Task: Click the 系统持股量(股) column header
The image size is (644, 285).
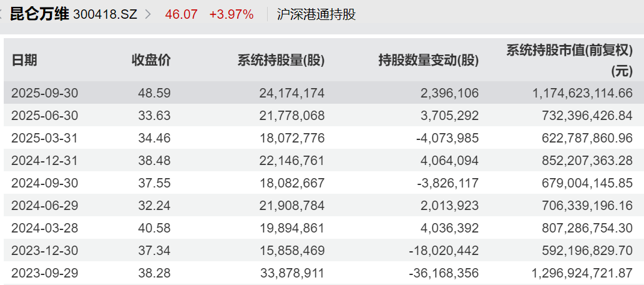Action: 281,60
